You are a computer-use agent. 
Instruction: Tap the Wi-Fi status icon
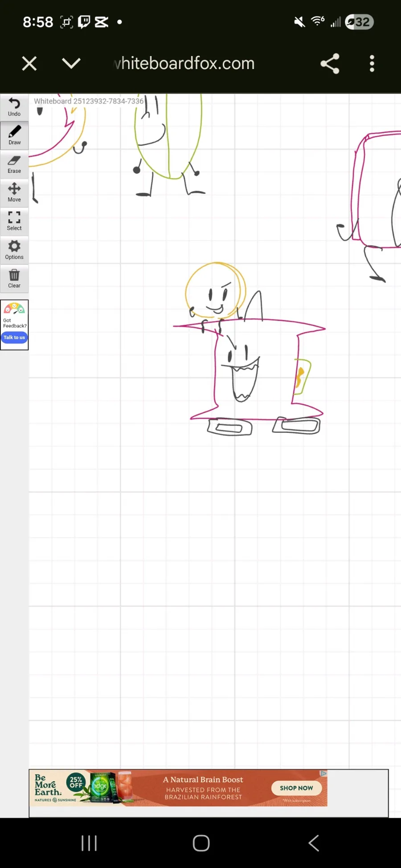(318, 21)
